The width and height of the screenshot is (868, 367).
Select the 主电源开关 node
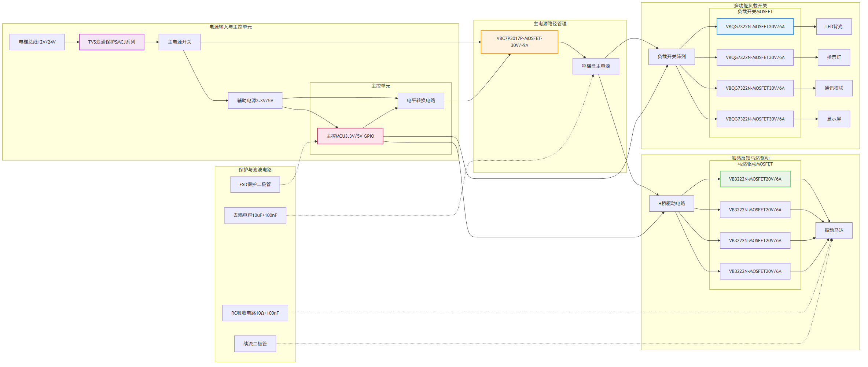[x=179, y=42]
